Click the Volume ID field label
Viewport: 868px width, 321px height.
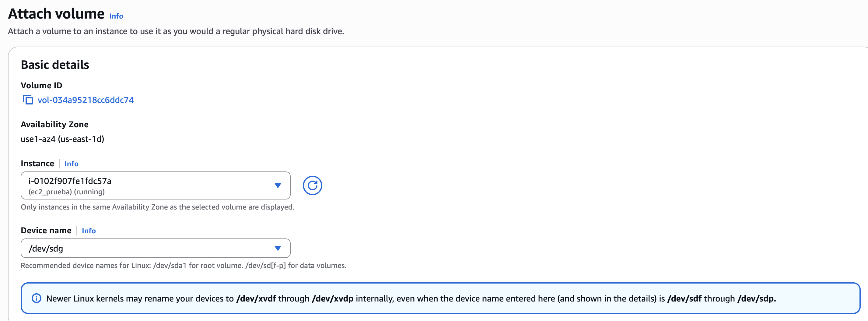(x=41, y=85)
